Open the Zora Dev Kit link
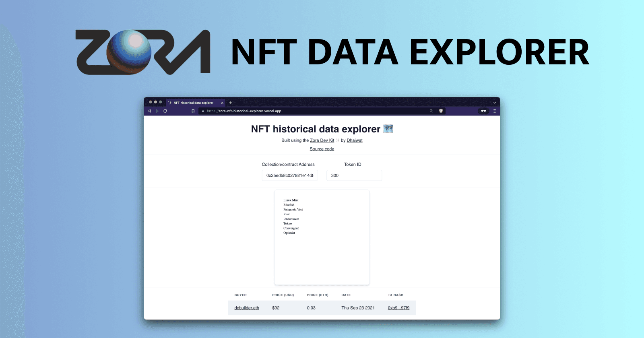The height and width of the screenshot is (338, 644). coord(322,140)
